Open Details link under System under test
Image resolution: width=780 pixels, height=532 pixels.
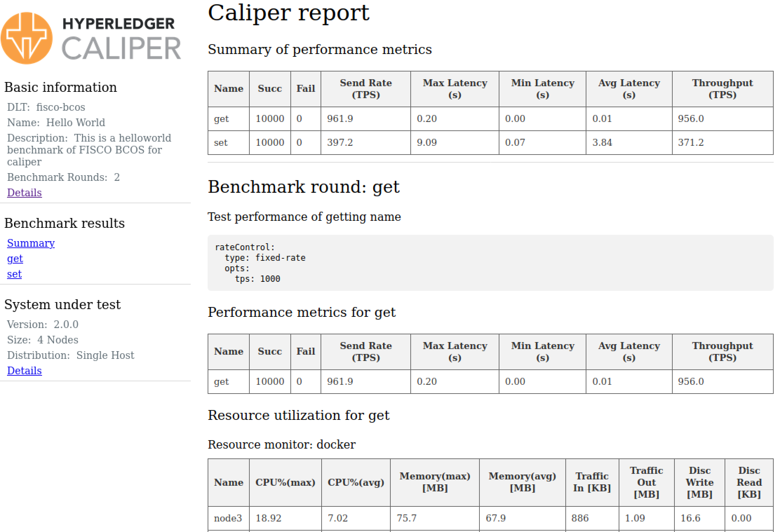click(x=24, y=371)
